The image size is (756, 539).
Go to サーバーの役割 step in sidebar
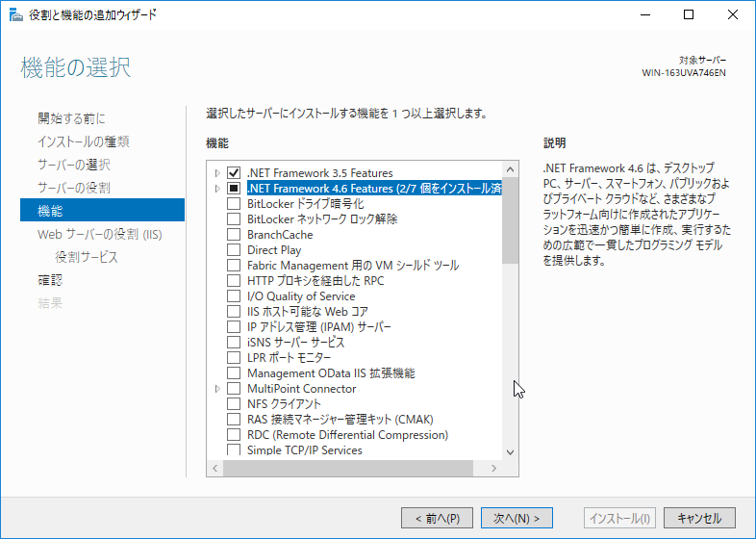(x=73, y=188)
